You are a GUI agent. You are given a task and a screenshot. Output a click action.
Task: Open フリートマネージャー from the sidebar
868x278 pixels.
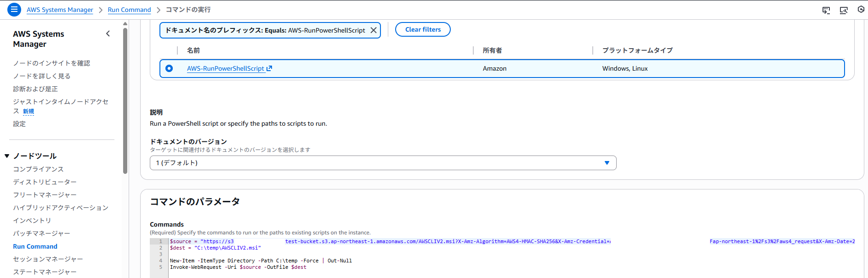(45, 195)
